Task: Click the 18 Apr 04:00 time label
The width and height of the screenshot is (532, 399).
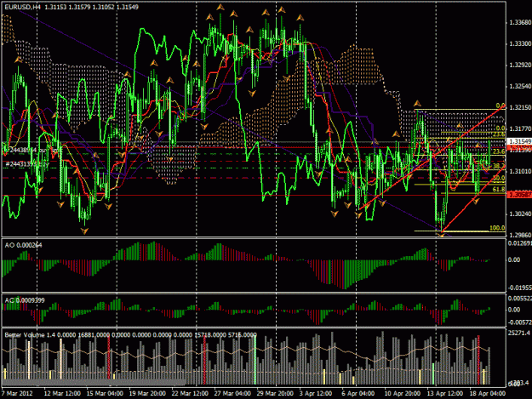Action: [x=487, y=393]
